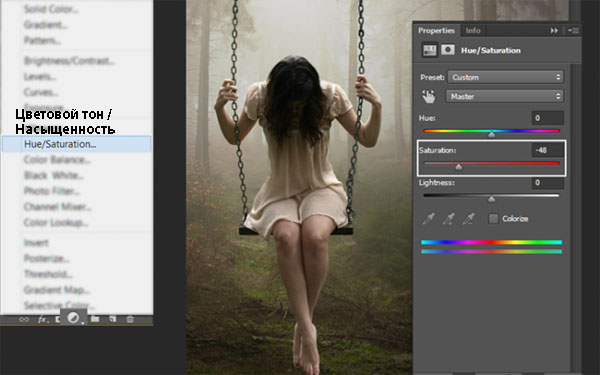Choose Levels... from the menu

click(x=40, y=77)
